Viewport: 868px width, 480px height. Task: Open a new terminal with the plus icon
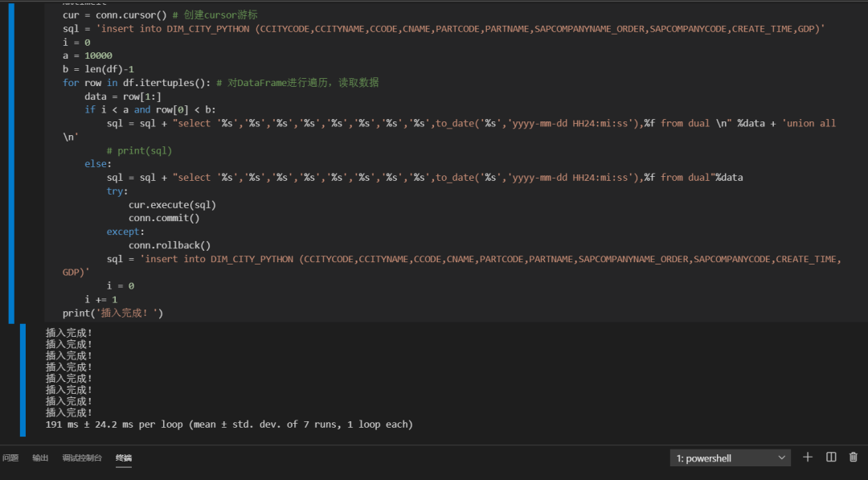[x=808, y=457]
